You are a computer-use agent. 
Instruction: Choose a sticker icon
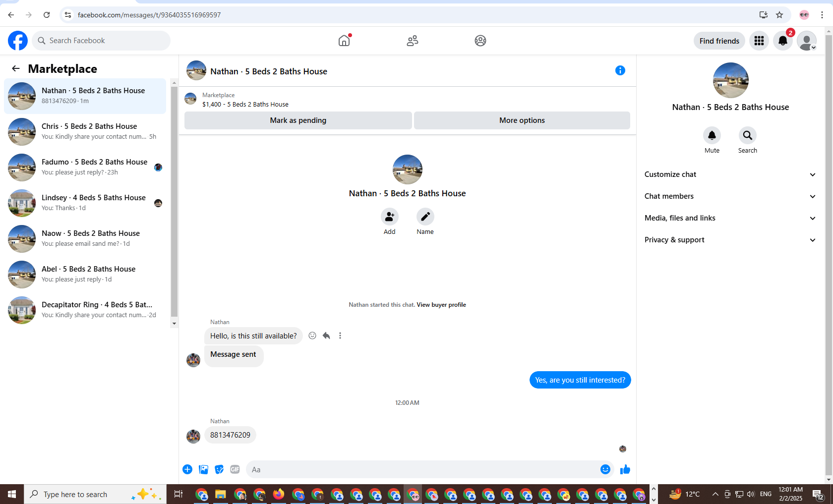[219, 469]
